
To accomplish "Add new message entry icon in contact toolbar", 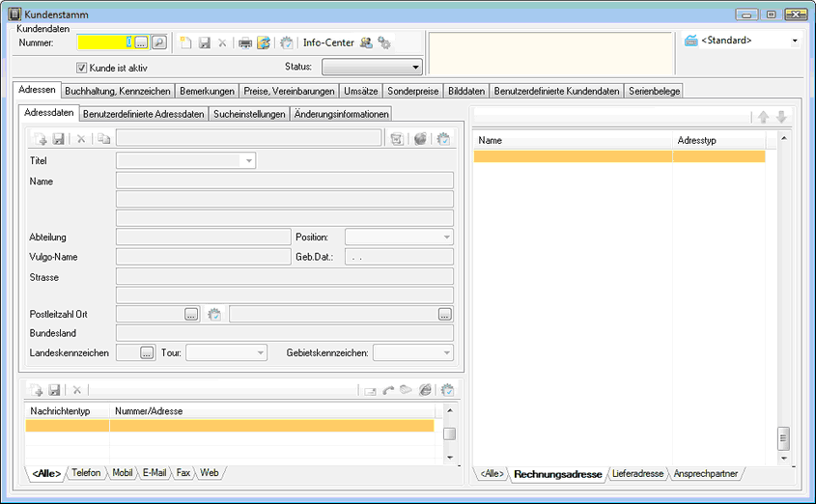I will click(37, 389).
